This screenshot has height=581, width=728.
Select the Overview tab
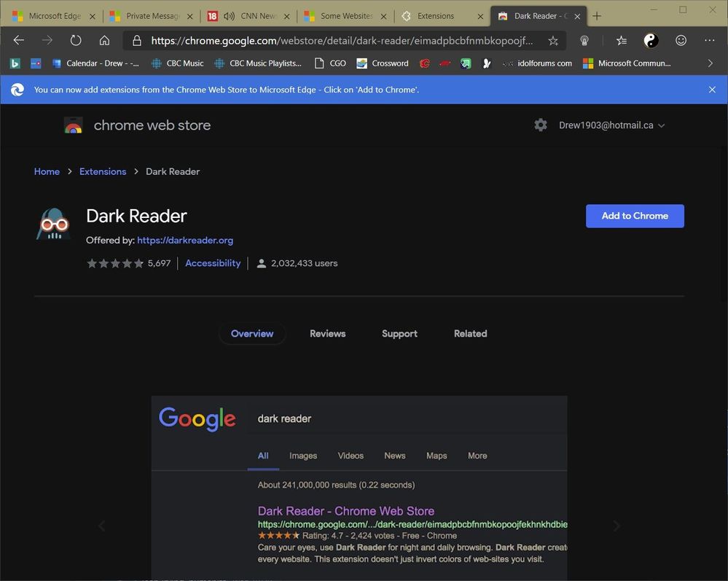point(252,333)
